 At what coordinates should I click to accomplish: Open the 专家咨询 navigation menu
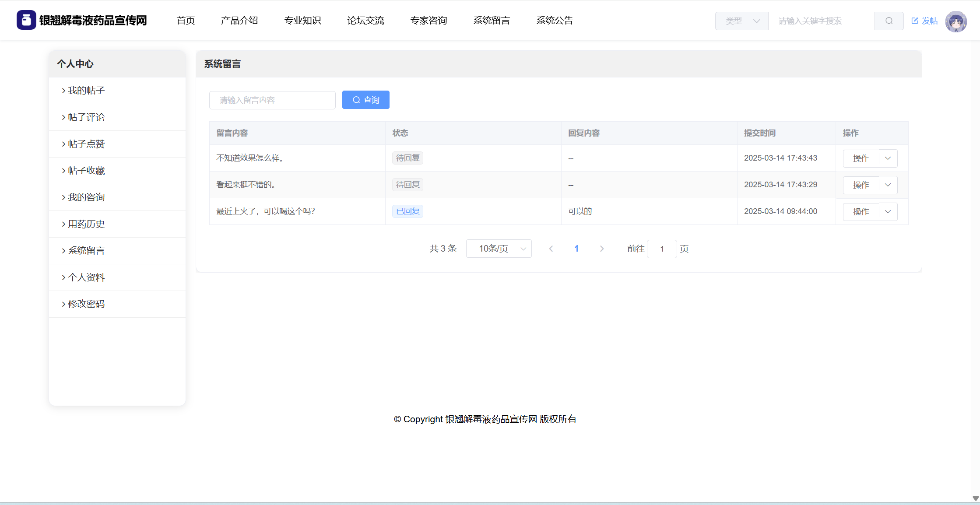coord(429,21)
